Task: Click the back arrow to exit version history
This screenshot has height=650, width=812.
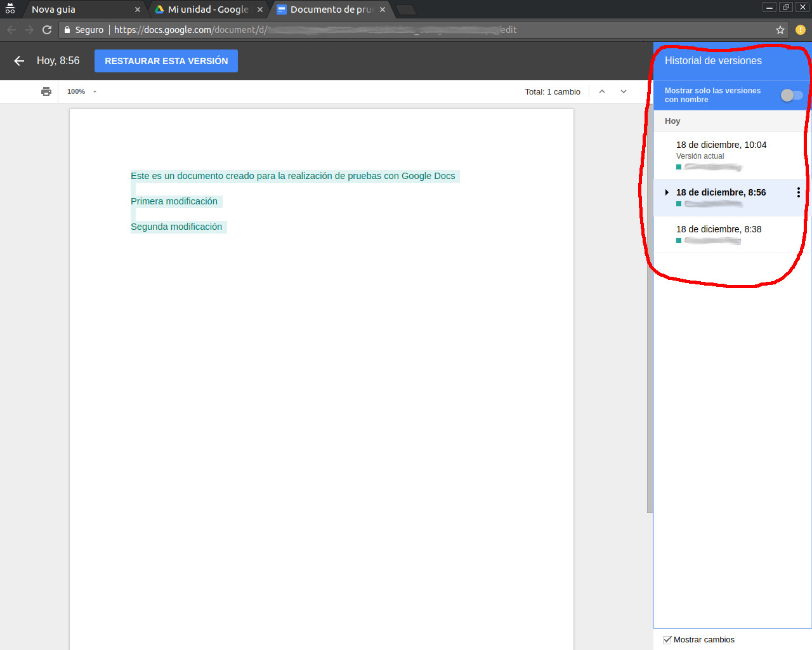Action: click(x=19, y=61)
